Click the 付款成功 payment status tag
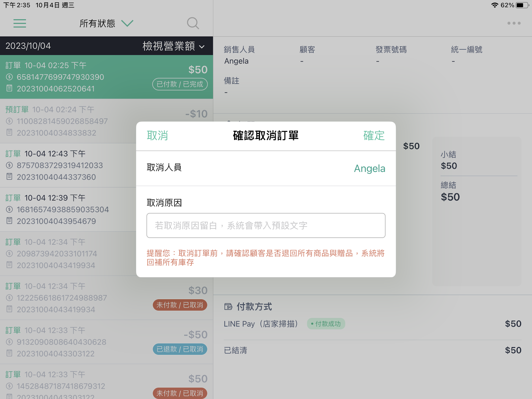532x399 pixels. [326, 324]
